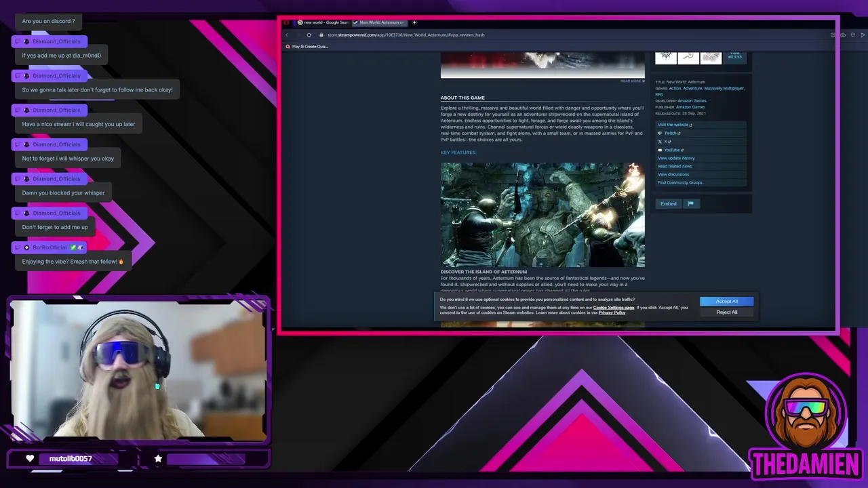This screenshot has width=868, height=488.
Task: Focus the store.steampowered.com address bar
Action: (x=406, y=35)
